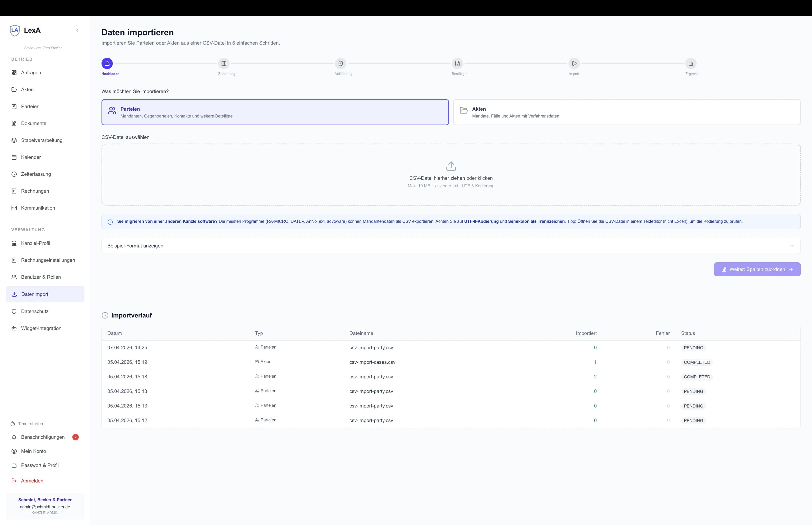This screenshot has height=525, width=812.
Task: Go to Benutzer & Rollen page
Action: coord(41,277)
